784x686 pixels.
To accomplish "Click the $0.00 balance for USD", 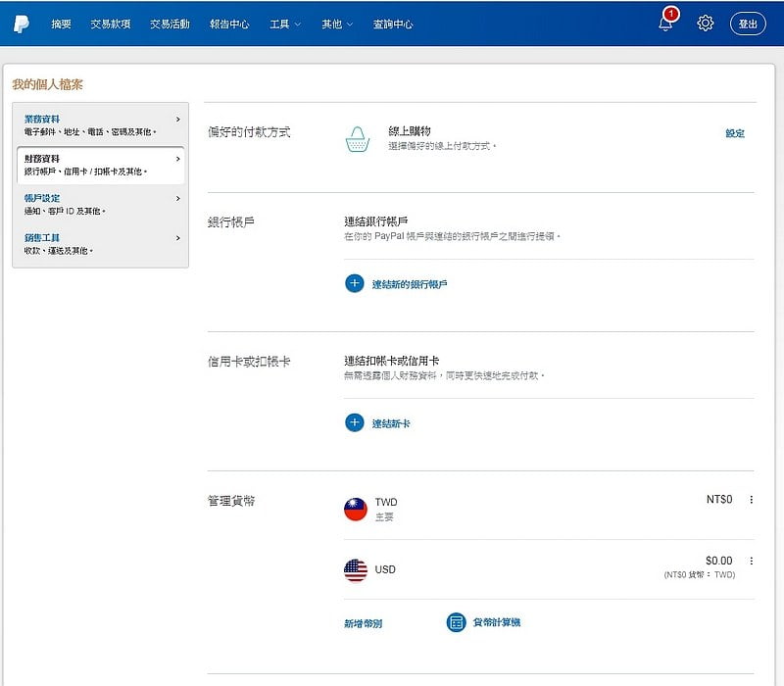I will [x=719, y=561].
